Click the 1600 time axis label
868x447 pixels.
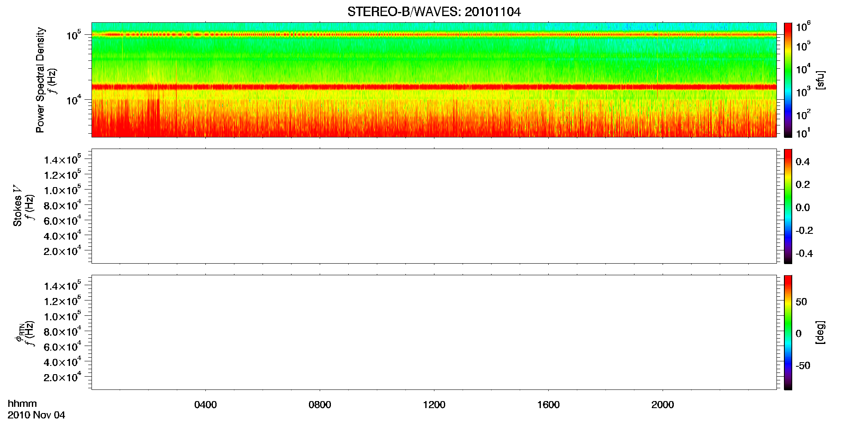[x=548, y=405]
